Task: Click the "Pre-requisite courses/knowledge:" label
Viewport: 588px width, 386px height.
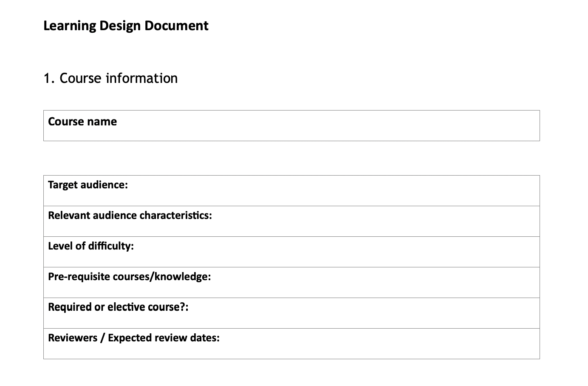Action: coord(130,277)
